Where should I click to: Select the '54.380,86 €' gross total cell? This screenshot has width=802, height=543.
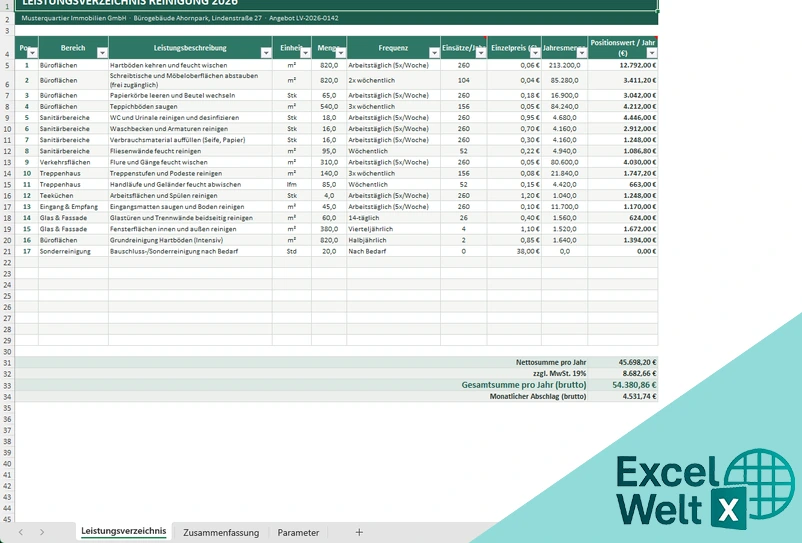622,385
